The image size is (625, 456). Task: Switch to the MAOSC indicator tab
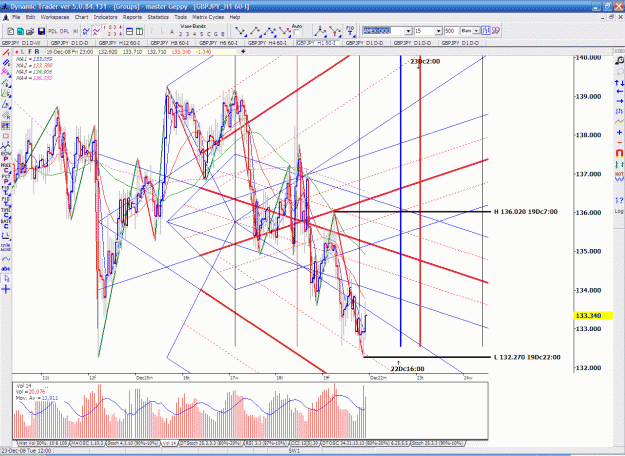coord(86,443)
